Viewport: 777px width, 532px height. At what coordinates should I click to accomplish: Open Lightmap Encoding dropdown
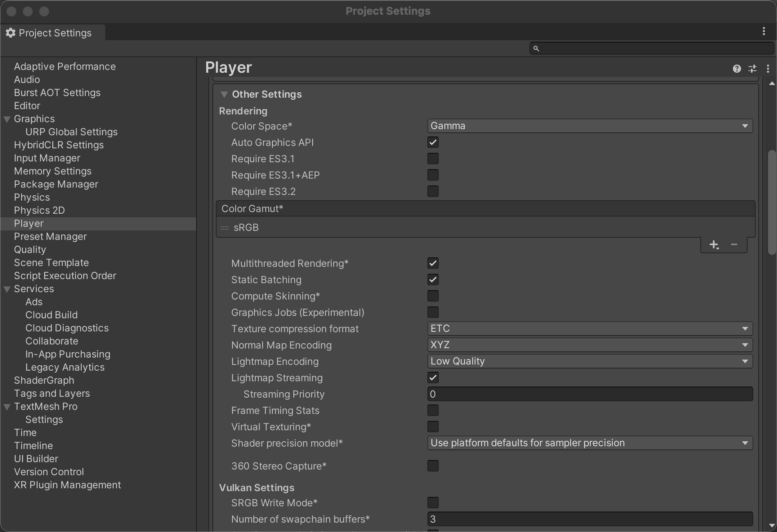click(590, 361)
